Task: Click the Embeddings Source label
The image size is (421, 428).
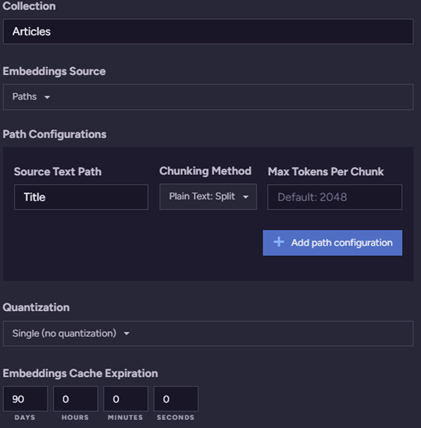Action: (x=54, y=71)
